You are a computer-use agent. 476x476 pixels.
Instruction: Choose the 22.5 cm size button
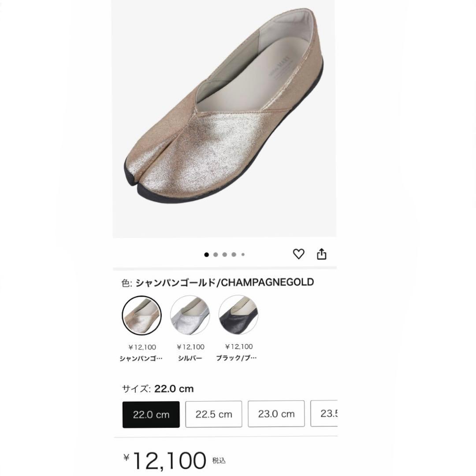pos(214,414)
